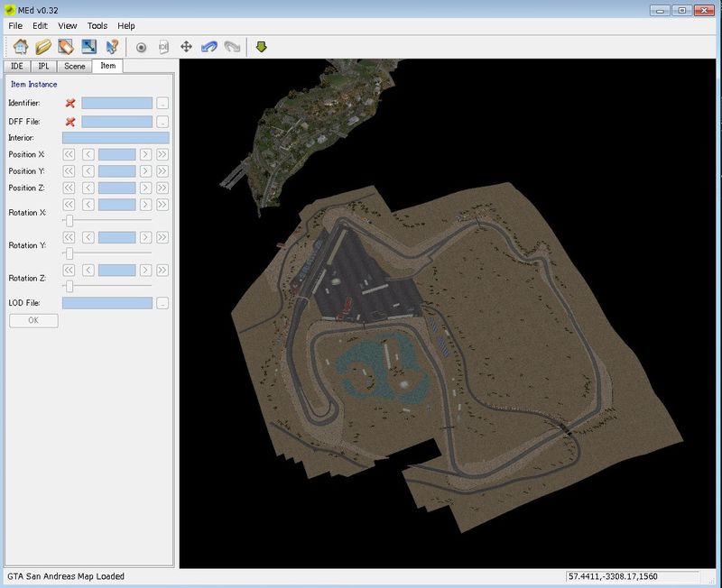The height and width of the screenshot is (588, 722).
Task: Click the orange tag toolbar icon
Action: (66, 47)
